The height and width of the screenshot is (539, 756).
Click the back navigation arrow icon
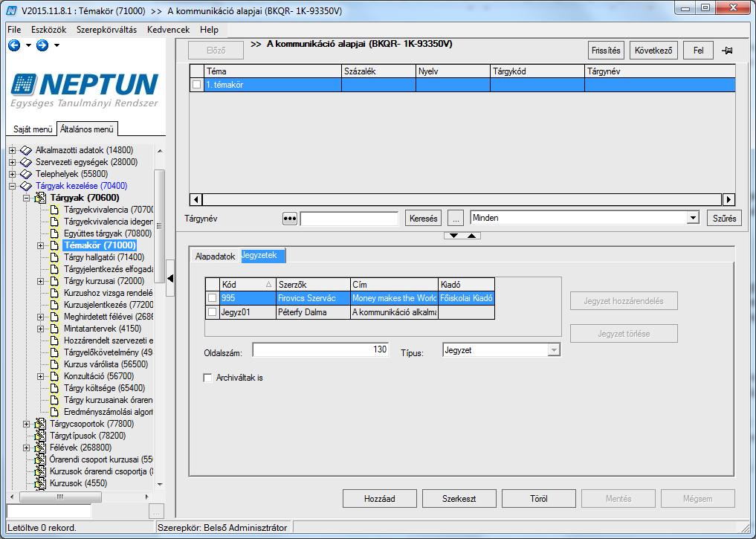pos(14,45)
